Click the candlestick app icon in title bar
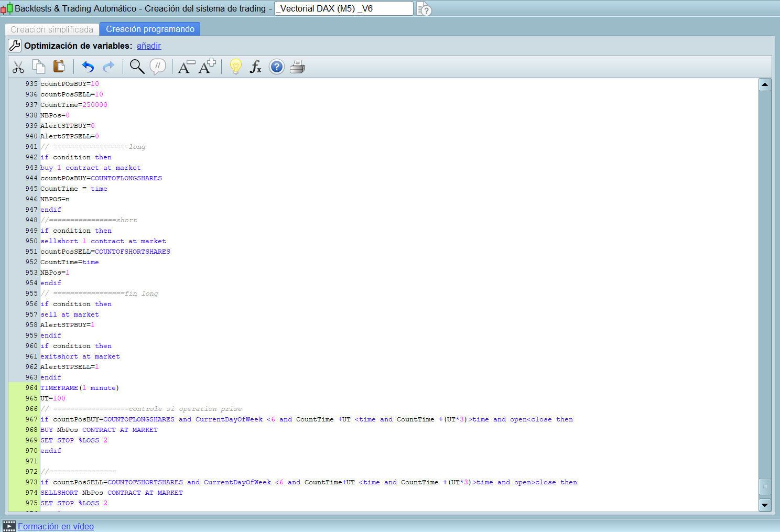The image size is (780, 532). (7, 8)
